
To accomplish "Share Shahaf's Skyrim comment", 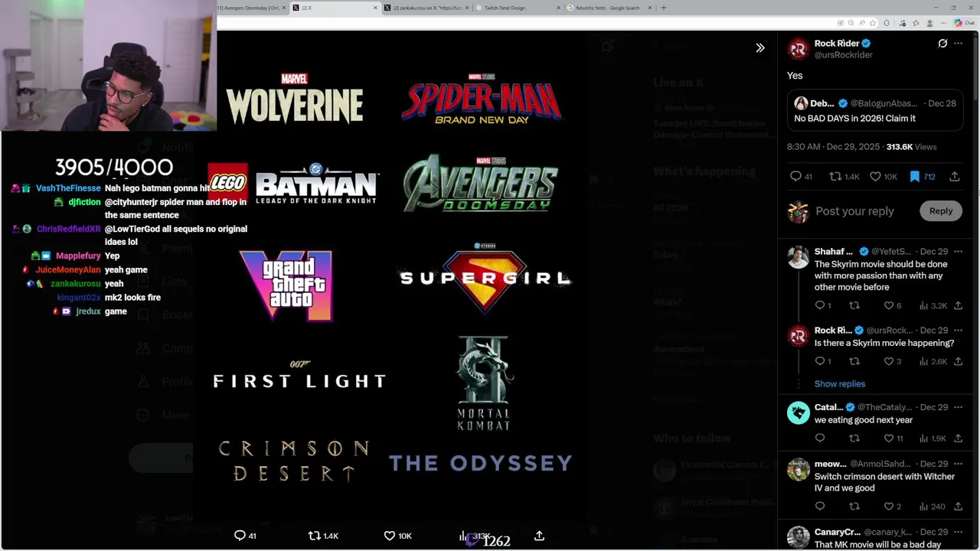I will pyautogui.click(x=958, y=305).
